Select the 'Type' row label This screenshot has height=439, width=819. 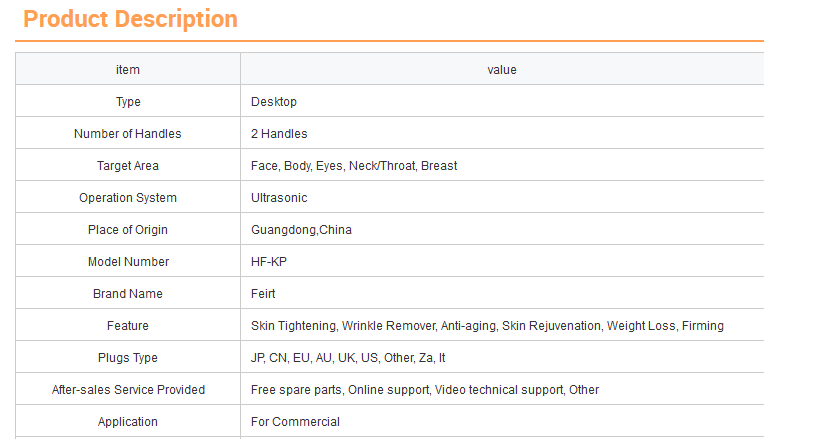point(128,102)
